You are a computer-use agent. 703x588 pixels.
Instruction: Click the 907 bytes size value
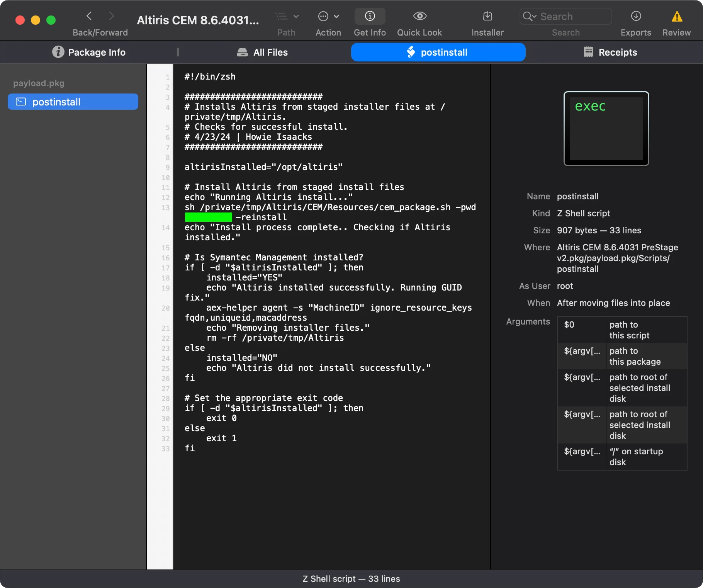[599, 230]
